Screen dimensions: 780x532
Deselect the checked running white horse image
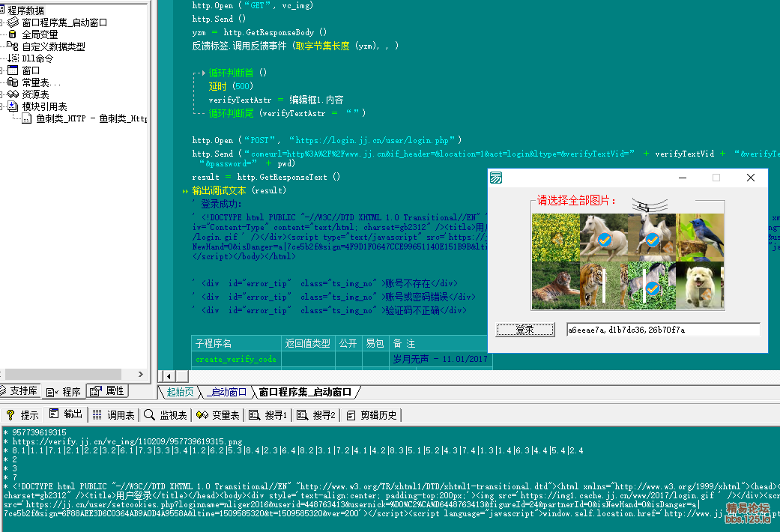pyautogui.click(x=604, y=238)
